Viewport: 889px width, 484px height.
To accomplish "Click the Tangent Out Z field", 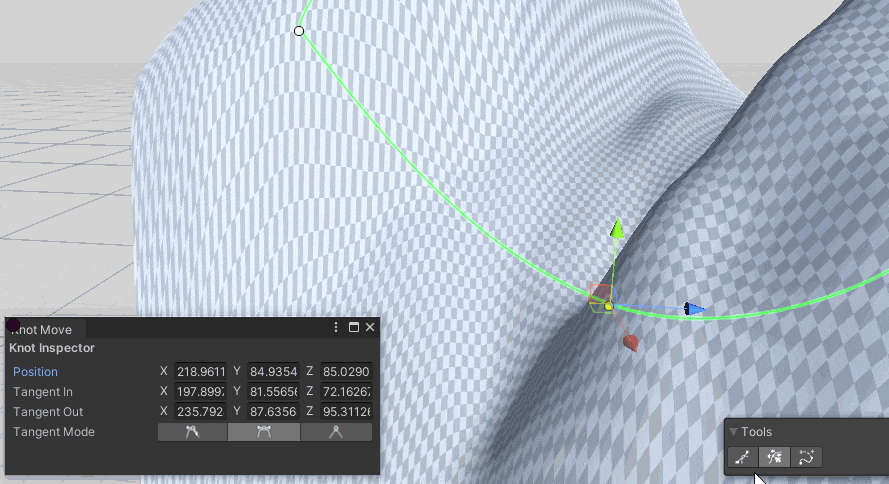I will click(x=346, y=412).
